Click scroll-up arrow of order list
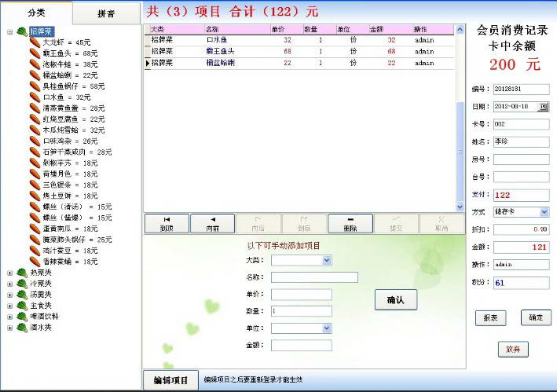This screenshot has height=392, width=557. (460, 30)
